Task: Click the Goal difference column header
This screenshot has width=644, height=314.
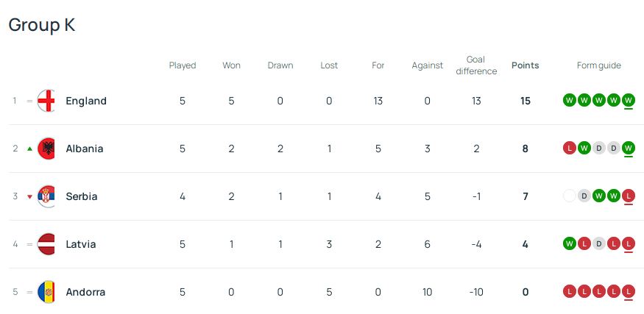Action: coord(476,65)
